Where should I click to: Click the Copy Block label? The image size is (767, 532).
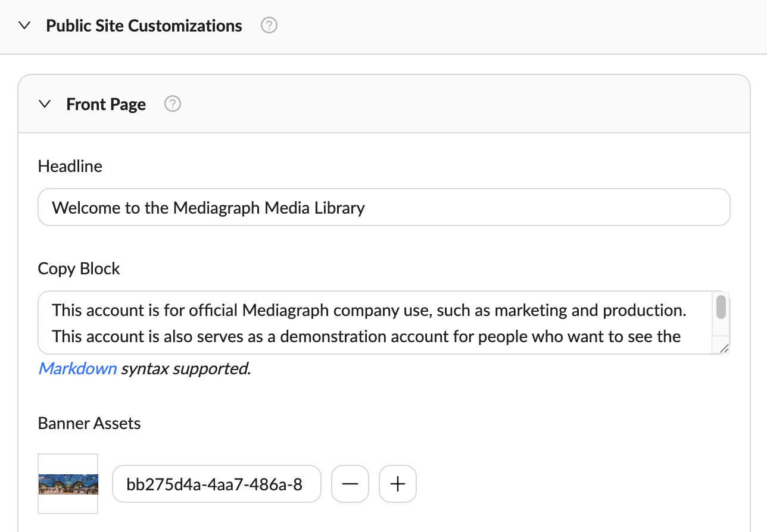(79, 268)
